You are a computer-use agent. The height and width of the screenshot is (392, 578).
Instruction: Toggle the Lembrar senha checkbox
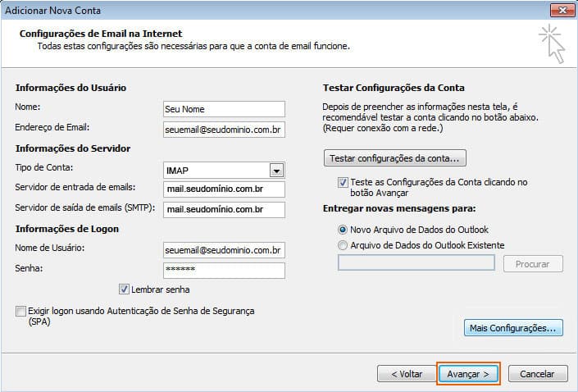point(125,289)
